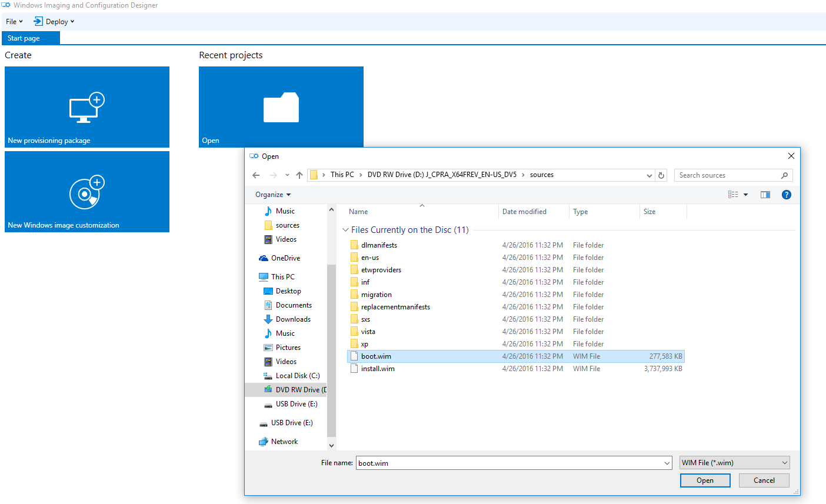Viewport: 826px width, 504px height.
Task: Expand the change view options dropdown arrow
Action: pyautogui.click(x=745, y=195)
